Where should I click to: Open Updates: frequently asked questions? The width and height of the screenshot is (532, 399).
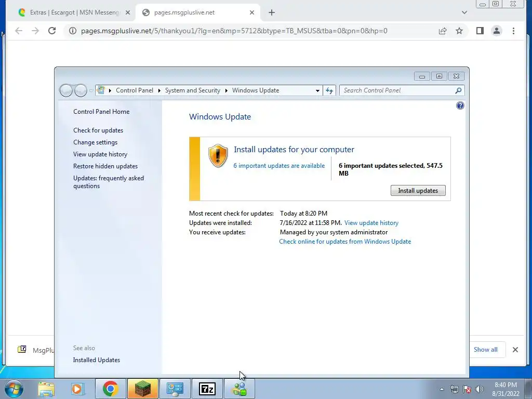click(x=109, y=182)
